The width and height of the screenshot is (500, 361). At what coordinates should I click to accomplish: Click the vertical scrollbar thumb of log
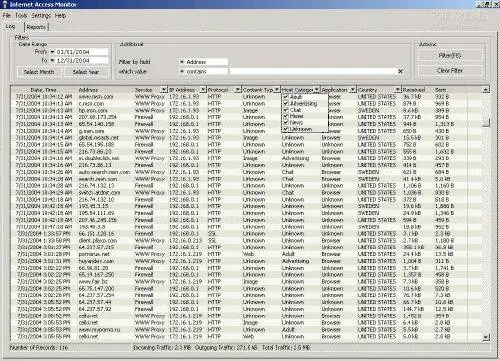click(x=486, y=123)
